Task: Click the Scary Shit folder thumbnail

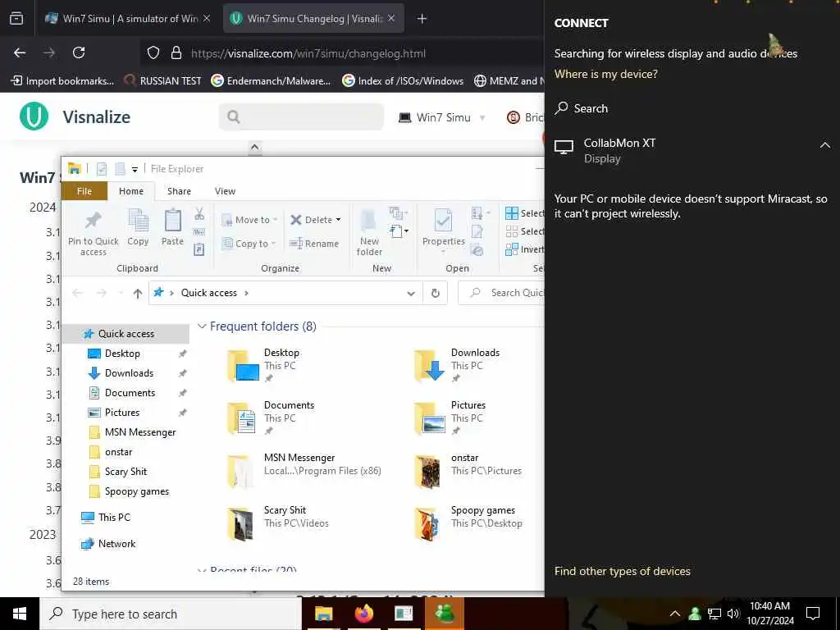Action: click(x=240, y=524)
